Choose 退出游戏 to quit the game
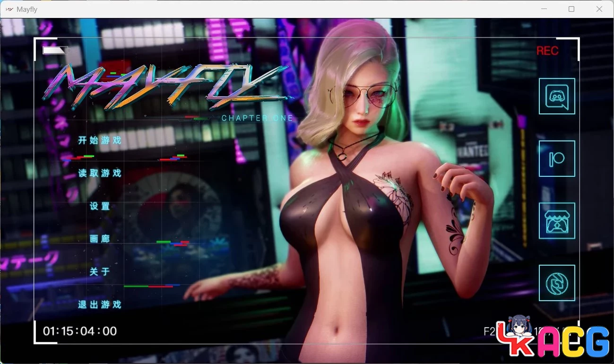Image resolution: width=614 pixels, height=364 pixels. pos(100,305)
